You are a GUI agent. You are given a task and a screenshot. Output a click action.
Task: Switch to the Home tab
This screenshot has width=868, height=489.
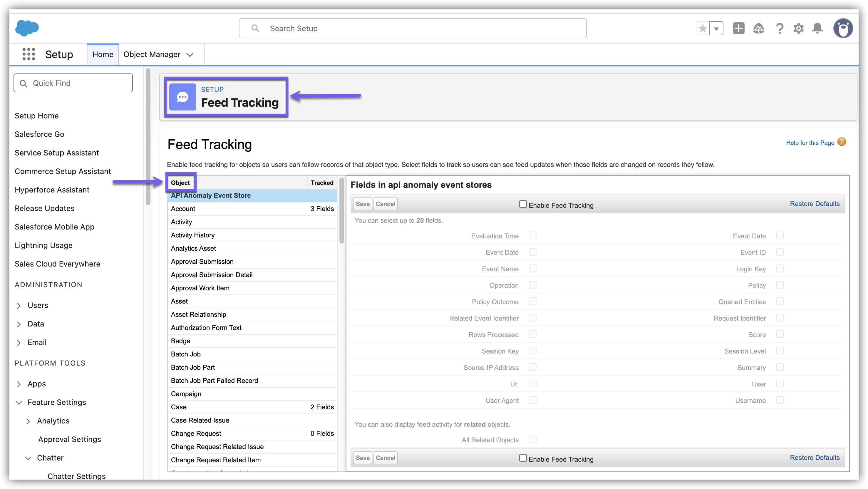pos(103,54)
